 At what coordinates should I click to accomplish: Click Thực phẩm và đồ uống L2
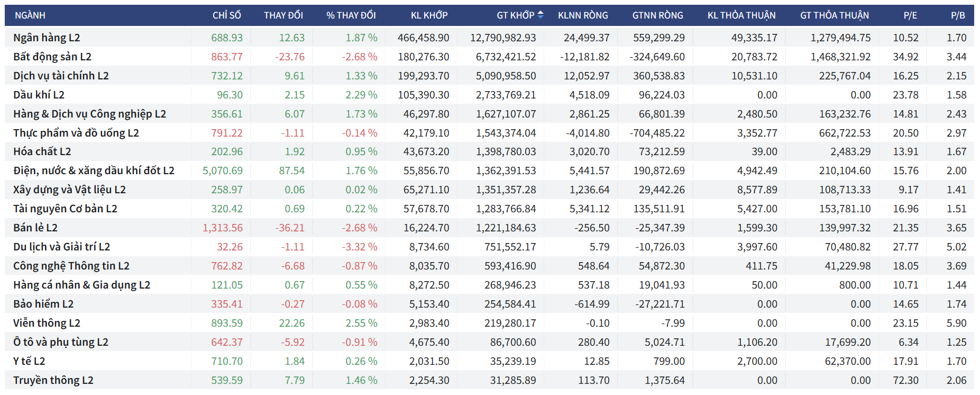tap(76, 133)
